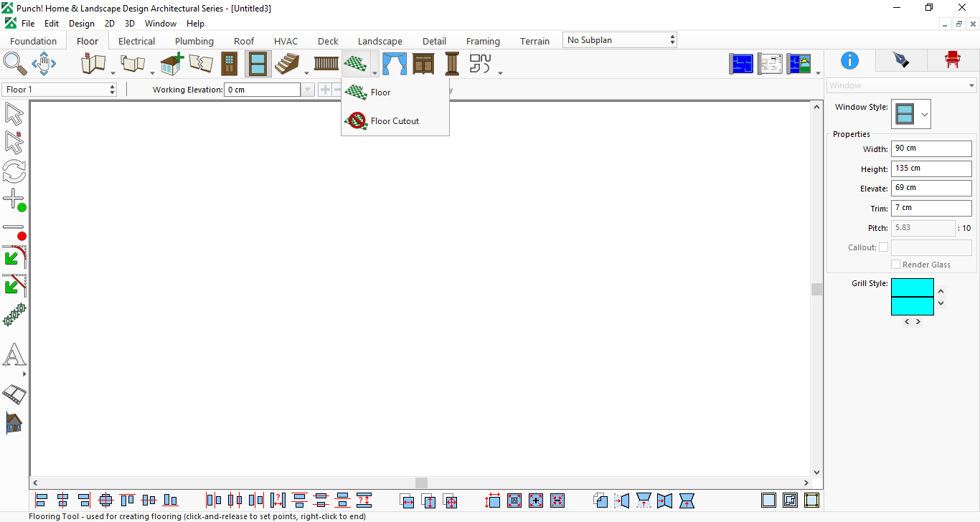The image size is (980, 522).
Task: Open the red chair furniture tab
Action: pyautogui.click(x=952, y=60)
